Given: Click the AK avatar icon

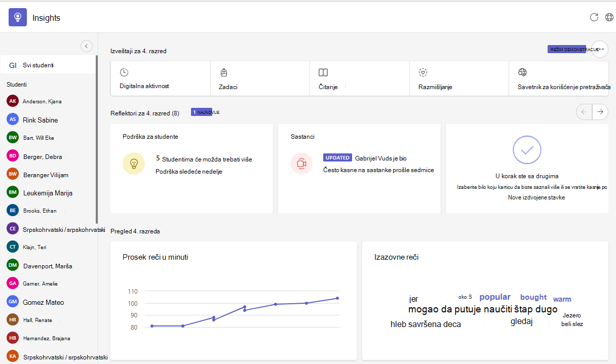Looking at the screenshot, I should [13, 101].
